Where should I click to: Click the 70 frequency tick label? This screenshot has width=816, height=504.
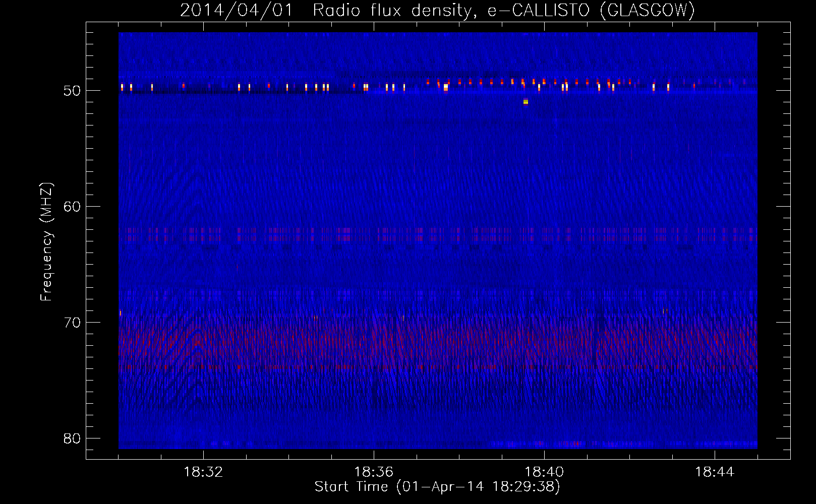[x=73, y=323]
